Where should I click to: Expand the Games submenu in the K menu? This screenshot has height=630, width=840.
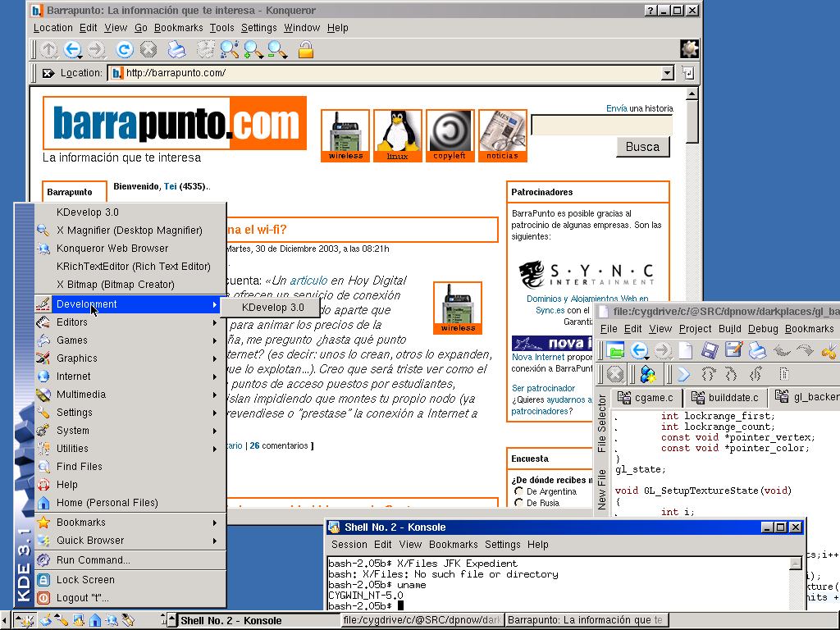[x=130, y=340]
